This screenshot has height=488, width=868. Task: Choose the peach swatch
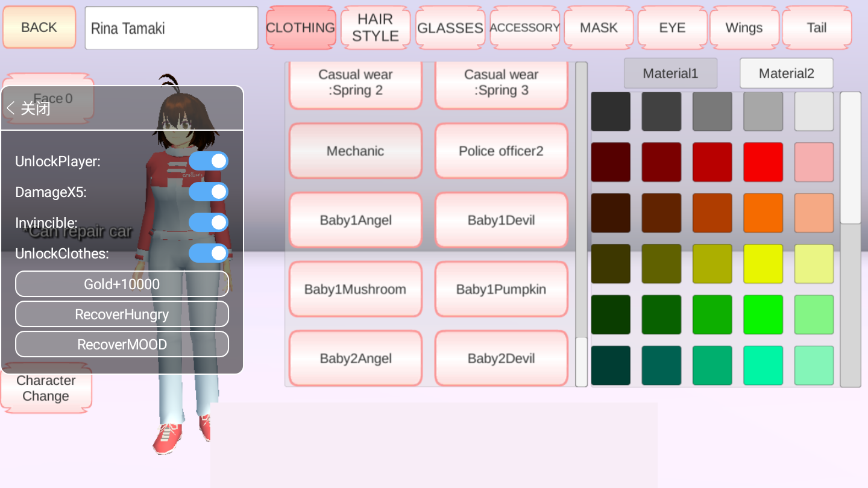coord(814,213)
